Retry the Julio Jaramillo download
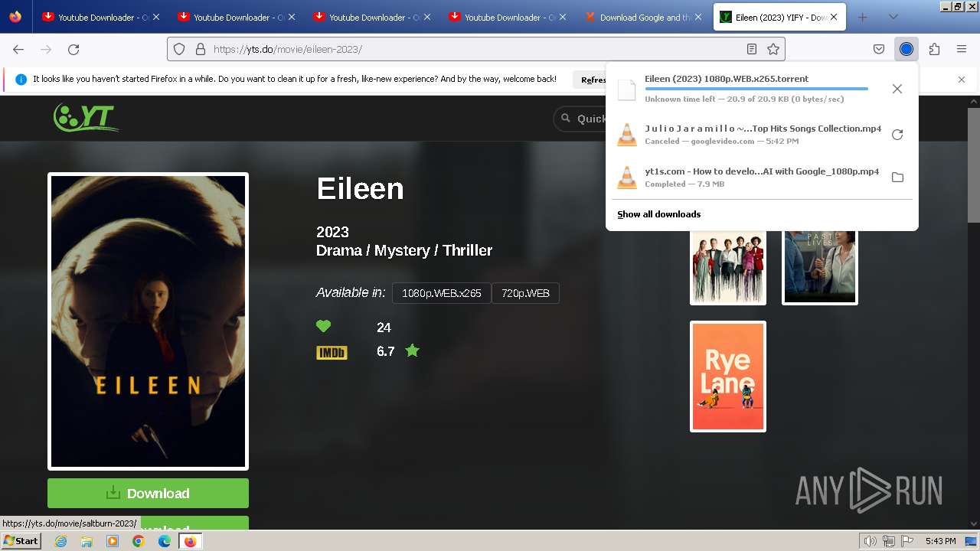The height and width of the screenshot is (551, 980). click(897, 135)
